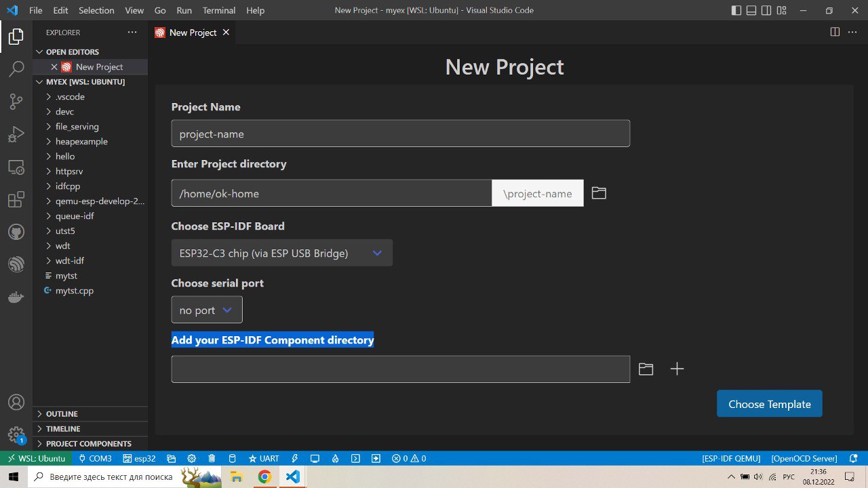Select the New Project editor tab
This screenshot has width=868, height=488.
(x=193, y=33)
